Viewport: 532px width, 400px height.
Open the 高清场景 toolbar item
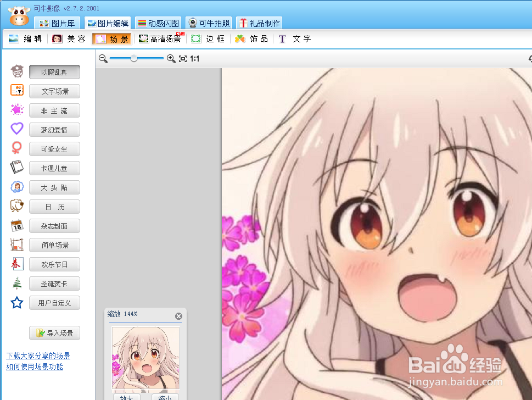pyautogui.click(x=161, y=39)
